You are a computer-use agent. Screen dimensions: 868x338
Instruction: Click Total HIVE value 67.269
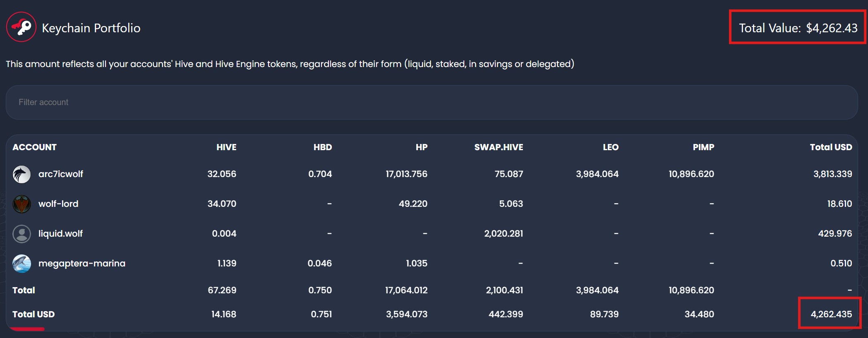click(222, 290)
